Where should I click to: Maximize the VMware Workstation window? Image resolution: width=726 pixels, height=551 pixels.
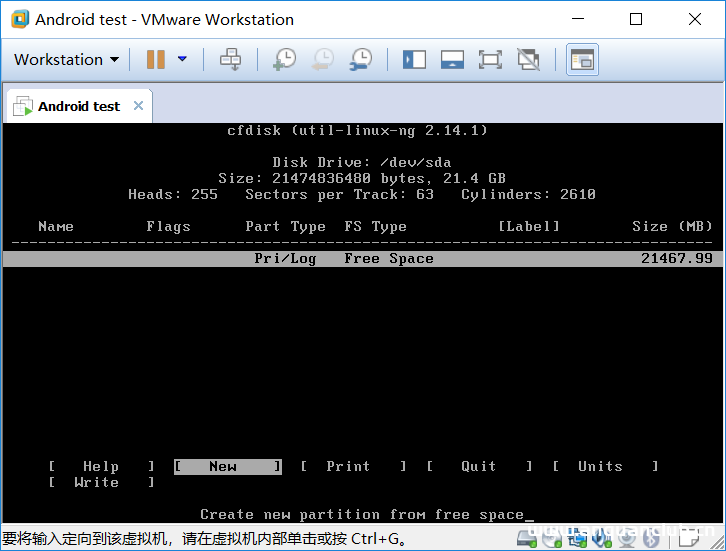(x=636, y=19)
